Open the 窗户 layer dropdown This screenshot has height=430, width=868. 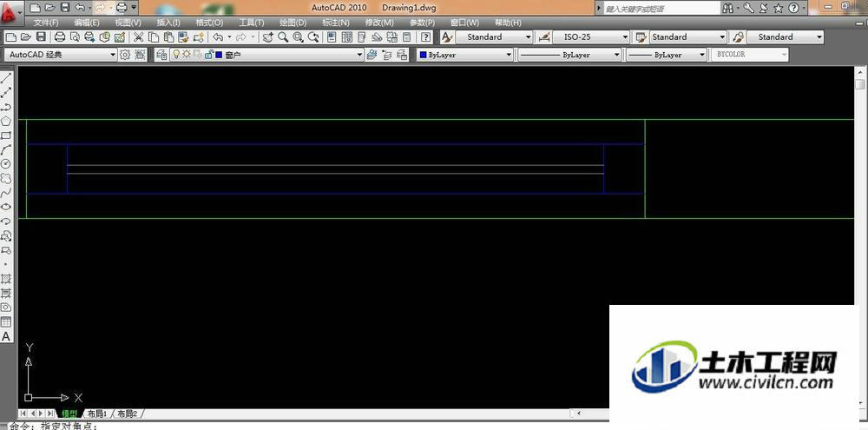click(x=266, y=55)
